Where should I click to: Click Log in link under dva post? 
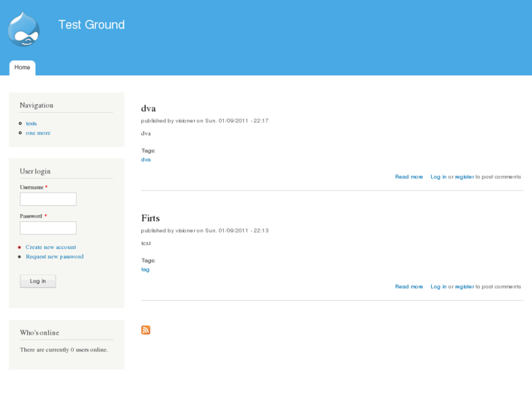pos(438,176)
